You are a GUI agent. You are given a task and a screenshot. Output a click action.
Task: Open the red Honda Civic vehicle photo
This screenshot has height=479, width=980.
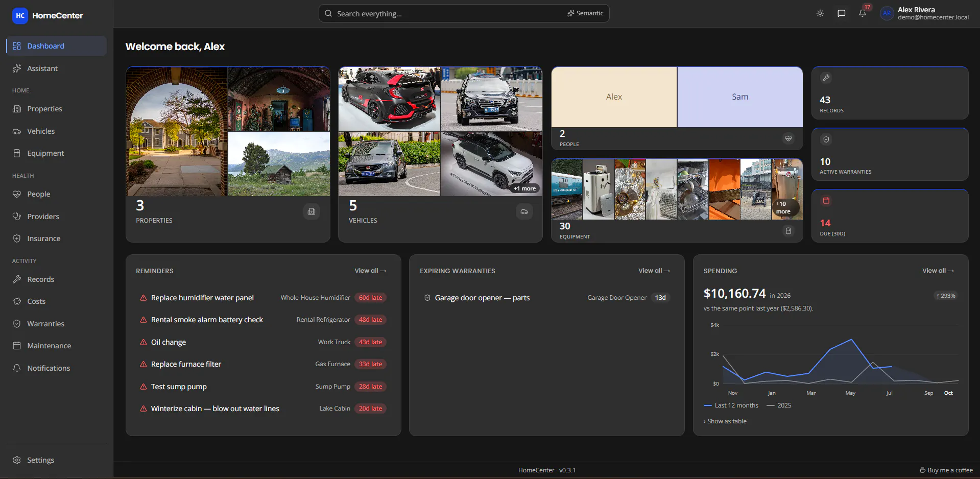coord(389,99)
